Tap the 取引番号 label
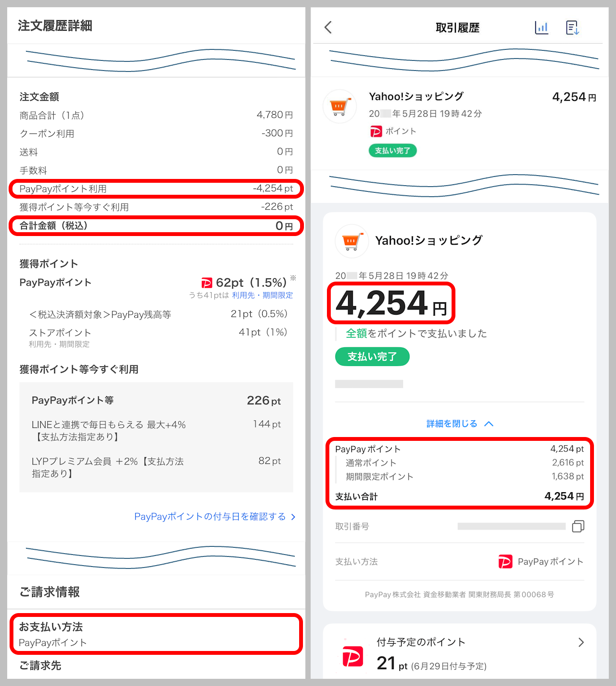This screenshot has width=616, height=686. (x=352, y=526)
